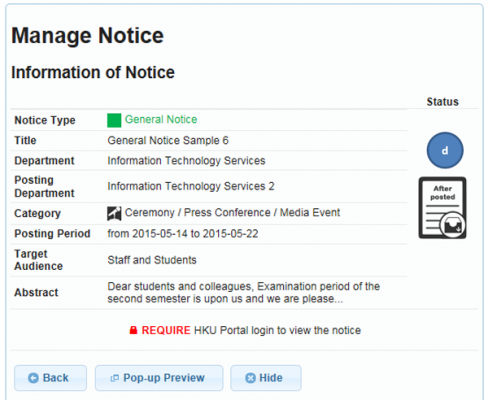
Task: Click the 'Notice Type' row label
Action: 45,120
